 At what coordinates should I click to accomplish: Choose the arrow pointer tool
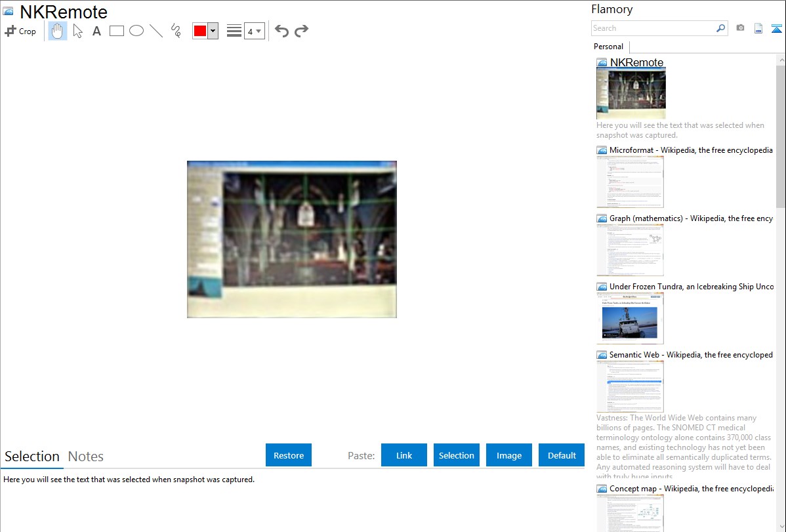77,31
